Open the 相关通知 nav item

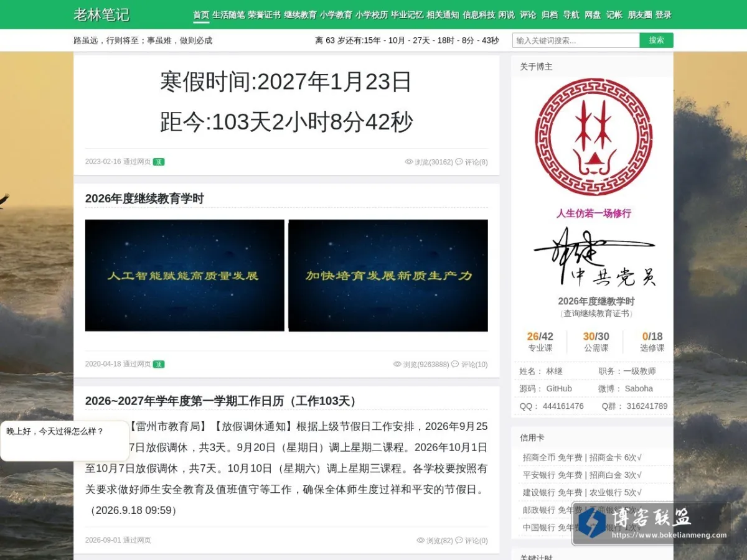pyautogui.click(x=443, y=15)
